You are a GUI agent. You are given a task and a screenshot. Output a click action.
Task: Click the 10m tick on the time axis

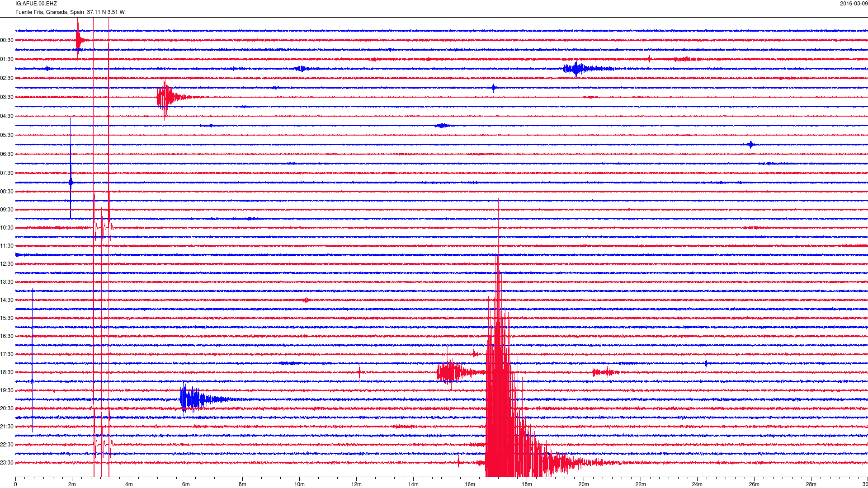point(299,484)
